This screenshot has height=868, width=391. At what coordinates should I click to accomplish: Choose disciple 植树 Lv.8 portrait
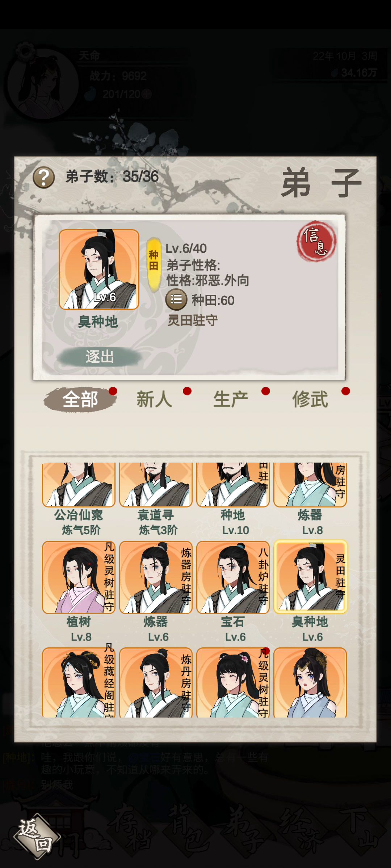click(x=79, y=577)
